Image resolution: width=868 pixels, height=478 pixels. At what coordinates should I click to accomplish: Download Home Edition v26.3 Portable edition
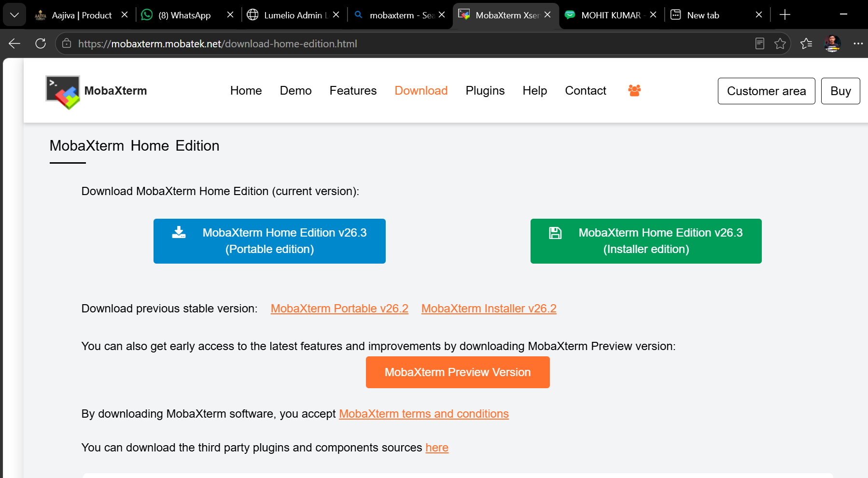[269, 241]
